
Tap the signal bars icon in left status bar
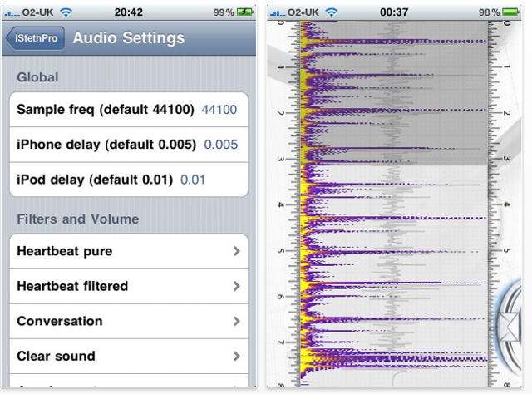pyautogui.click(x=12, y=13)
